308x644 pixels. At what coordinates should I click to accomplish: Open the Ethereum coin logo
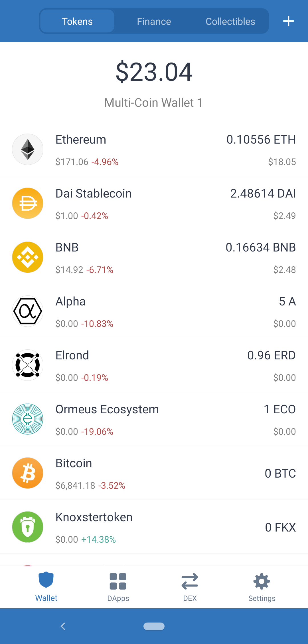(x=28, y=149)
